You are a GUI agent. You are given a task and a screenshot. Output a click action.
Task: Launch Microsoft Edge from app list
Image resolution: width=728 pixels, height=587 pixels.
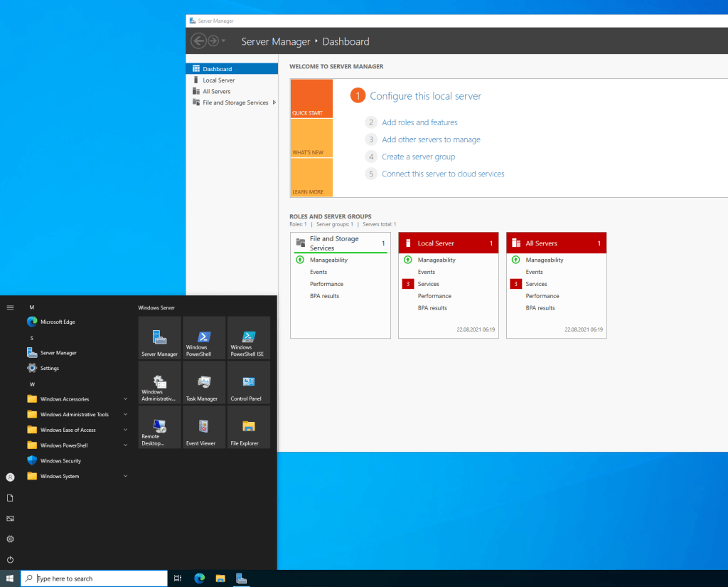coord(77,322)
